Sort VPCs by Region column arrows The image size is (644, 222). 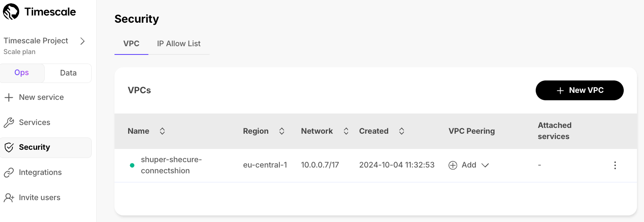pyautogui.click(x=282, y=131)
